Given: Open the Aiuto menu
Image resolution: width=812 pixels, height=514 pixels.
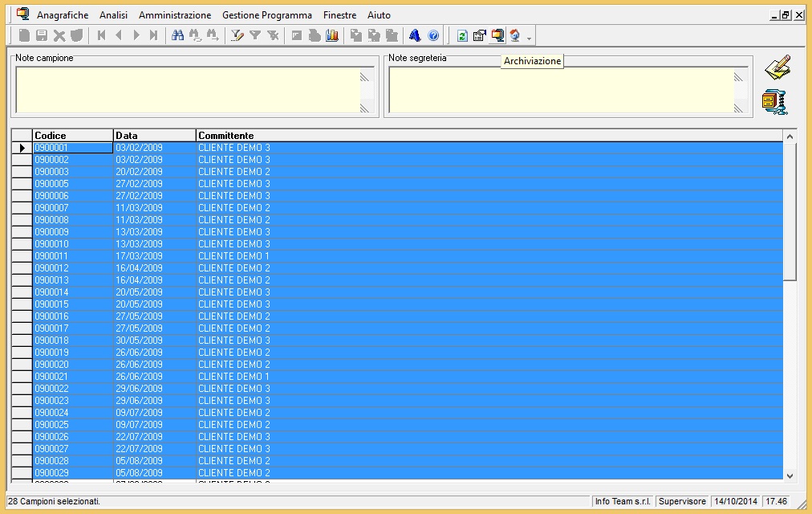Looking at the screenshot, I should click(379, 15).
